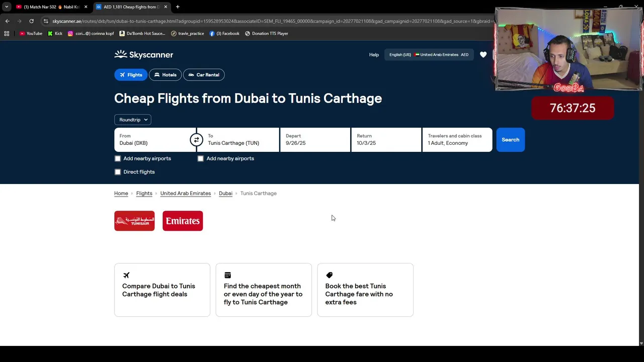Open the apps grid icon in bookmarks bar

pyautogui.click(x=7, y=34)
